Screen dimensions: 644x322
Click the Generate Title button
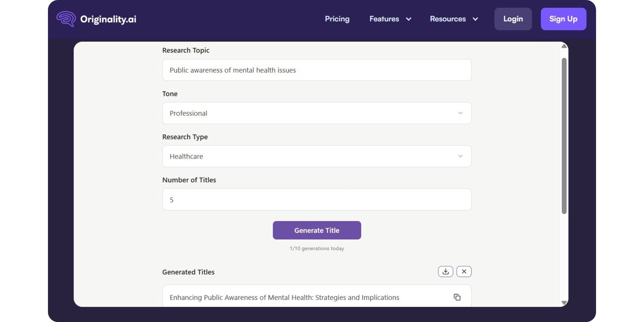click(x=317, y=230)
